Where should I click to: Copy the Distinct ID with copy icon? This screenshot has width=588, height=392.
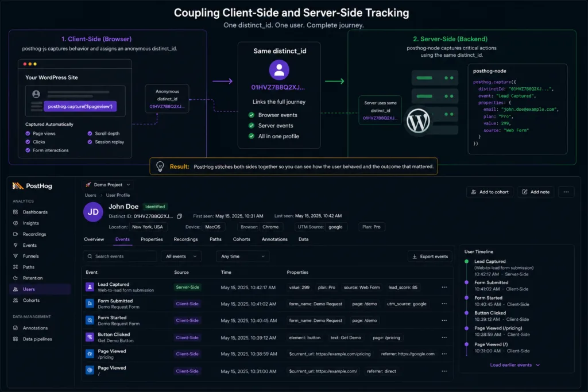click(180, 216)
